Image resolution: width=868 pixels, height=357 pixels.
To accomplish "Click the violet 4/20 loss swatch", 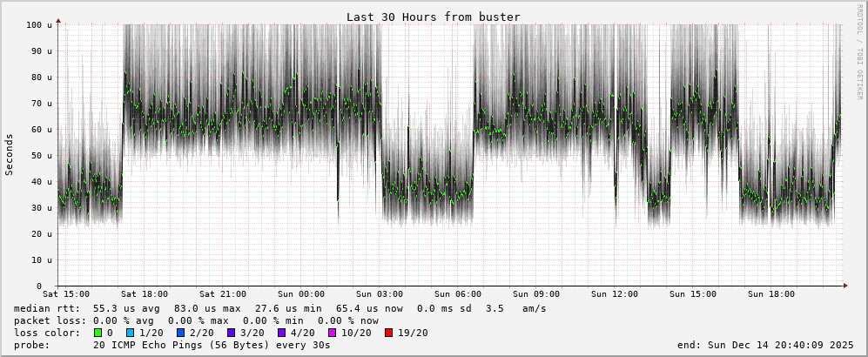I will coord(281,333).
